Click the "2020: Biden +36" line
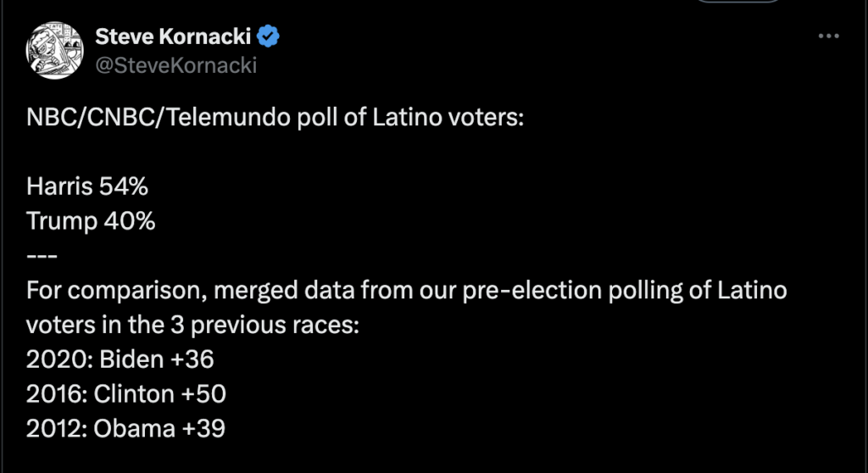 coord(120,359)
